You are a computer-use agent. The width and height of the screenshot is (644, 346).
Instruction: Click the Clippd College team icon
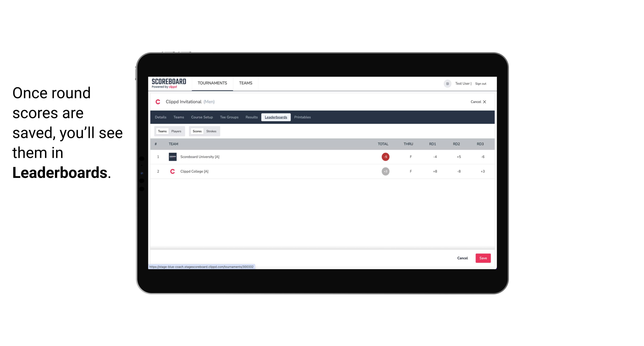(x=172, y=171)
